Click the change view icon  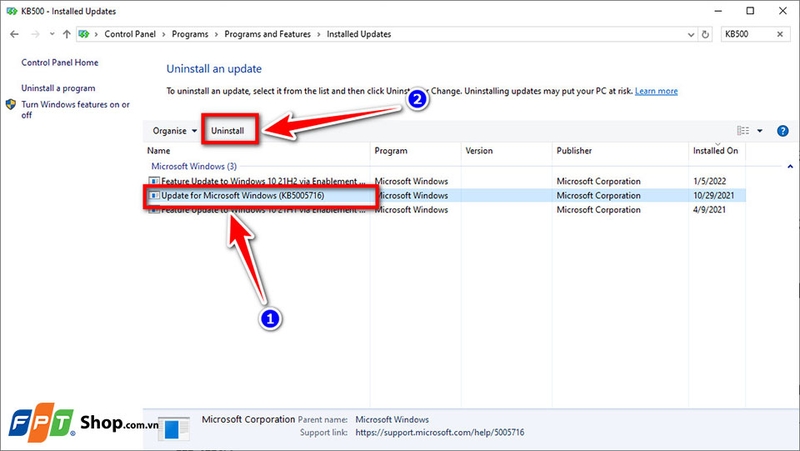pyautogui.click(x=743, y=131)
